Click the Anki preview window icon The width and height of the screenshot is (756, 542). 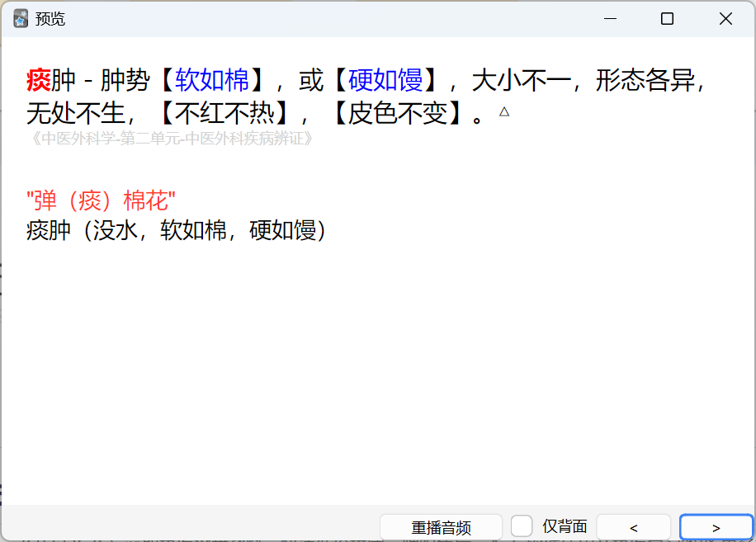(21, 19)
